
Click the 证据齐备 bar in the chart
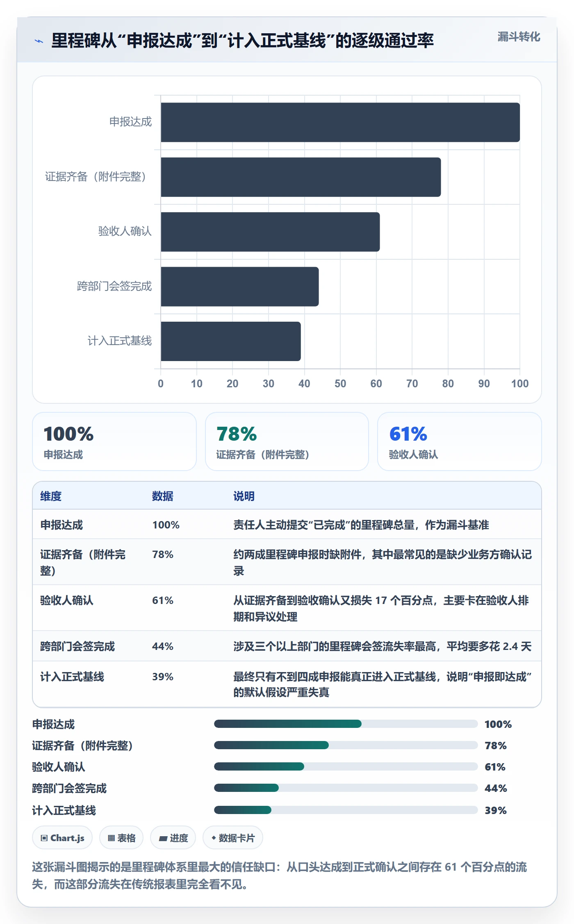pyautogui.click(x=301, y=177)
